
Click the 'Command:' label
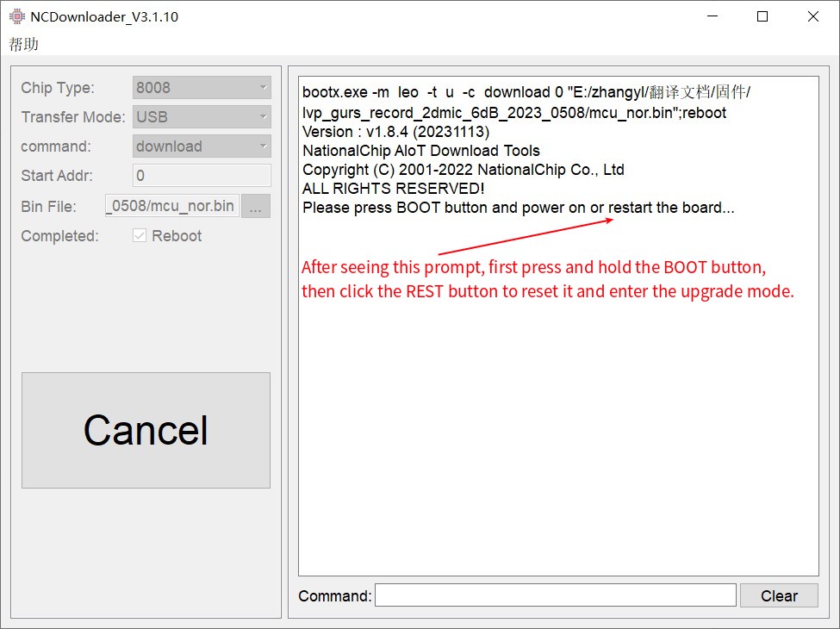click(335, 595)
